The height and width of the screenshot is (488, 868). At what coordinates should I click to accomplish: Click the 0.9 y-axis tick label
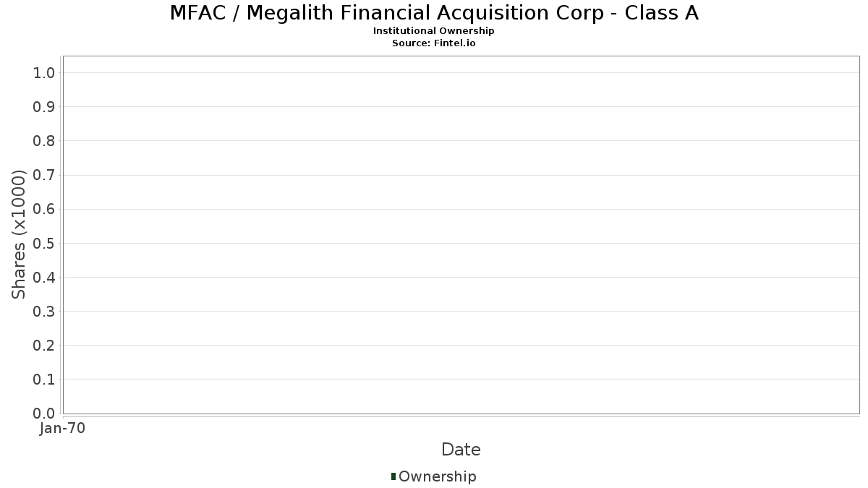coord(44,107)
